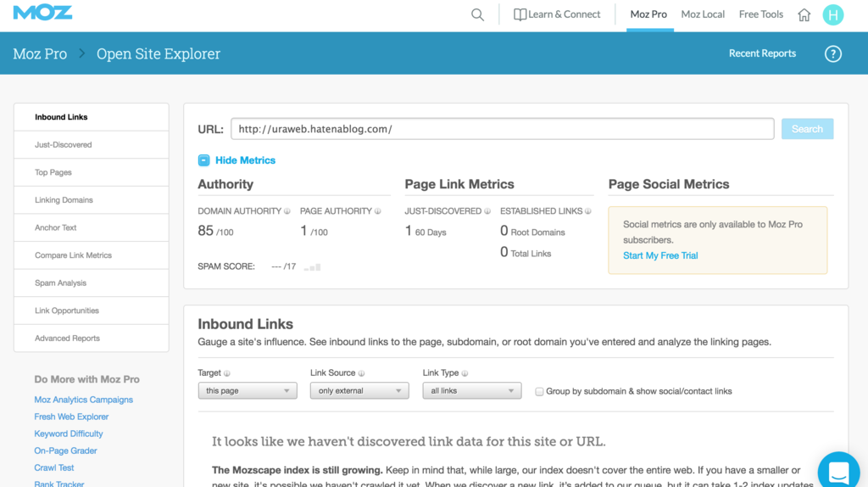Open Spam Analysis sidebar item
The height and width of the screenshot is (487, 868).
92,283
